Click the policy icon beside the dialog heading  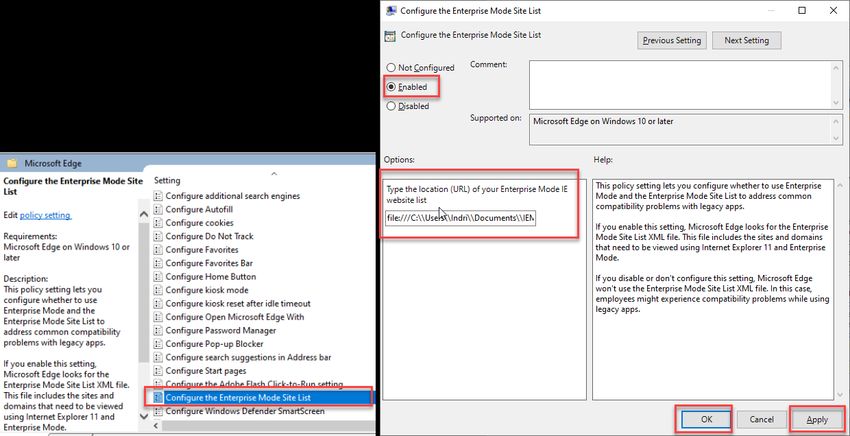tap(389, 36)
